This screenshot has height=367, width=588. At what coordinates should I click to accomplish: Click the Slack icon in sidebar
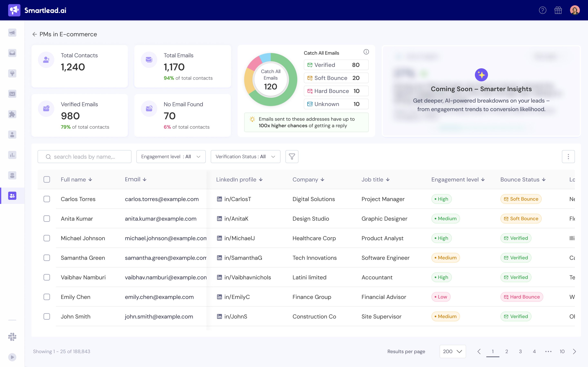12,337
